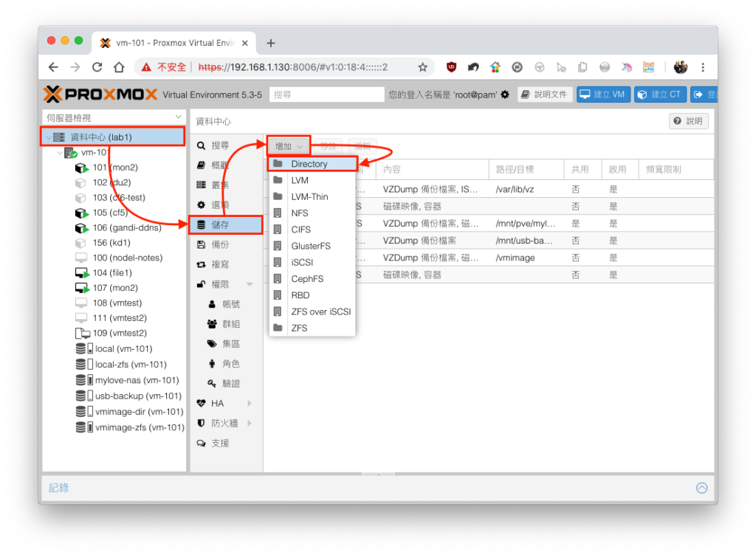Expand the 記錄 log panel
The width and height of the screenshot is (756, 555).
(701, 488)
